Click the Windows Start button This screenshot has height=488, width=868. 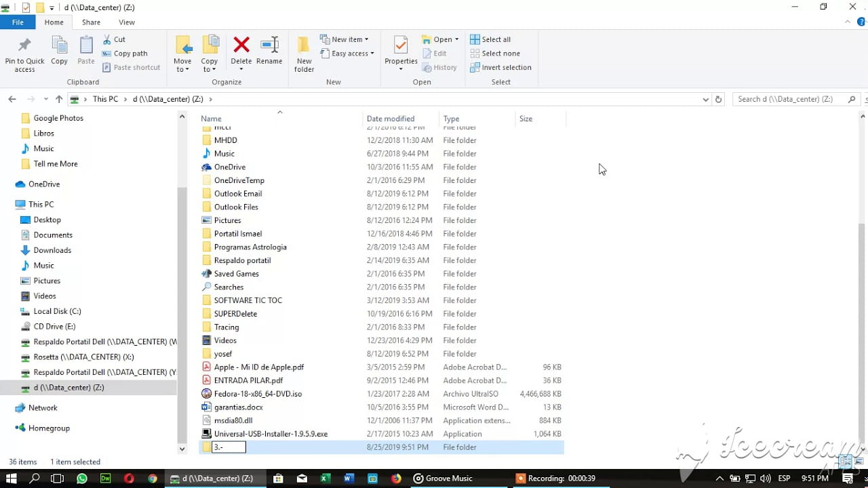(x=13, y=479)
